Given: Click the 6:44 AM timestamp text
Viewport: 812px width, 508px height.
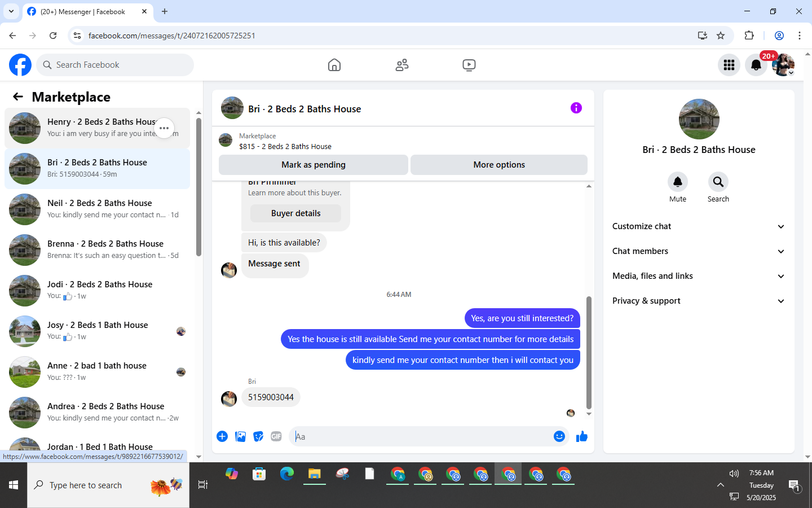Looking at the screenshot, I should pos(399,295).
